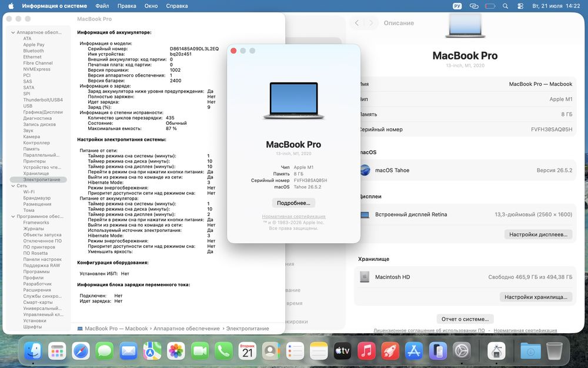Image resolution: width=588 pixels, height=368 pixels.
Task: Open FaceTime from the Dock
Action: pyautogui.click(x=200, y=352)
